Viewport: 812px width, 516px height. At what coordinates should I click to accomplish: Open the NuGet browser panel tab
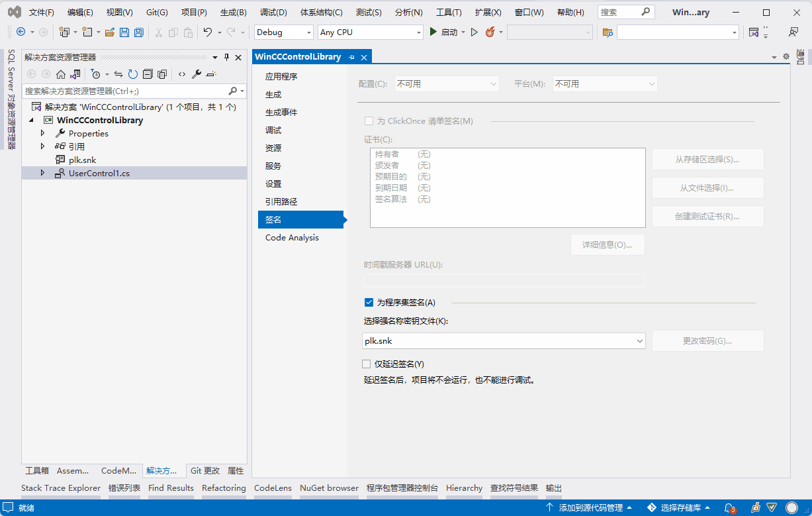click(329, 488)
